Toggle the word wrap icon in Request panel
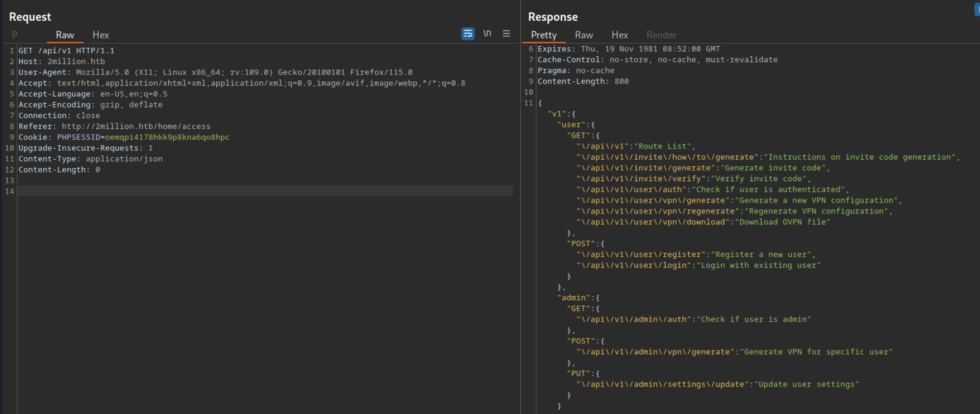The image size is (980, 414). point(468,34)
